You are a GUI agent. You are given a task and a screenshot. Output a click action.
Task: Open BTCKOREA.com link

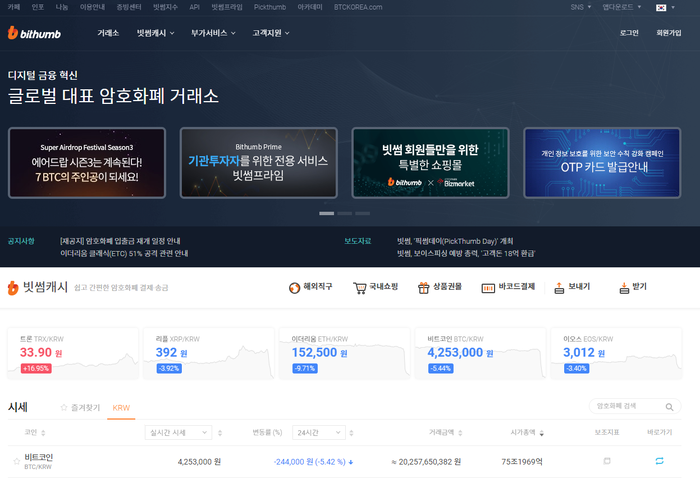click(x=358, y=7)
